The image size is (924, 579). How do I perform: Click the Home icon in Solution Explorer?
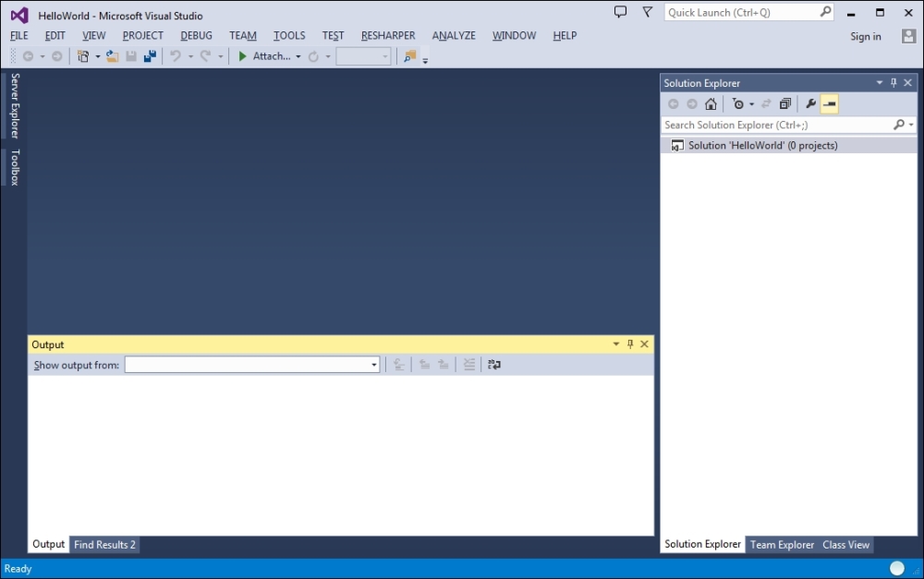pos(710,103)
